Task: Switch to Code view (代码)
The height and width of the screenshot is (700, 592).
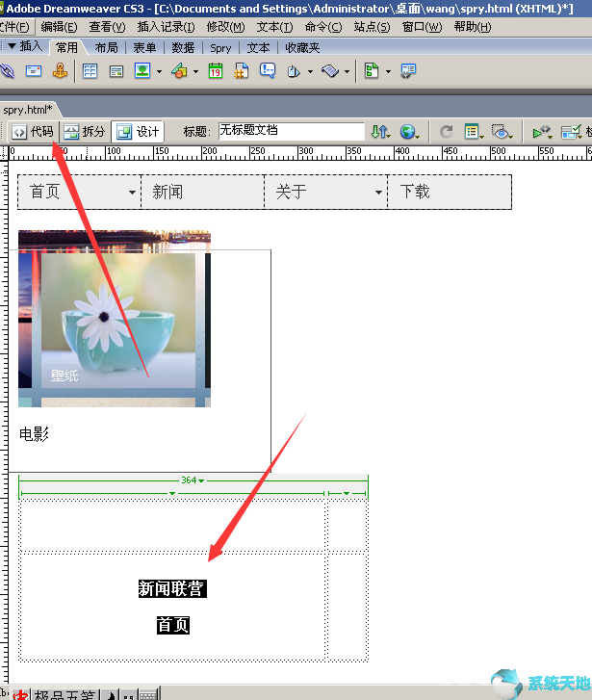Action: click(x=33, y=132)
